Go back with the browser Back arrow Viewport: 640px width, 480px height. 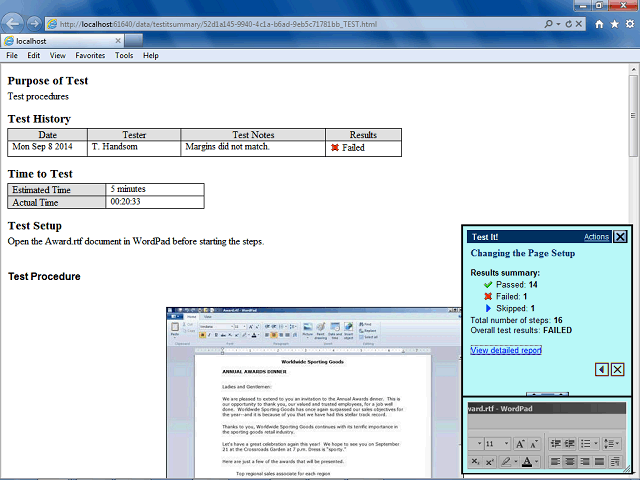click(x=12, y=24)
